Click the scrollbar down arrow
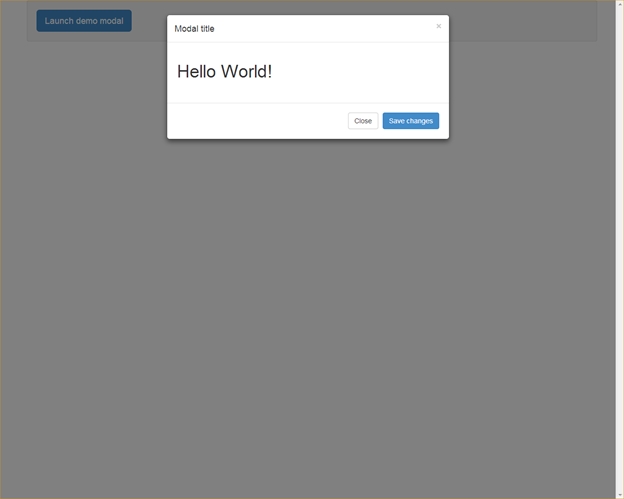The image size is (624, 499). click(619, 493)
